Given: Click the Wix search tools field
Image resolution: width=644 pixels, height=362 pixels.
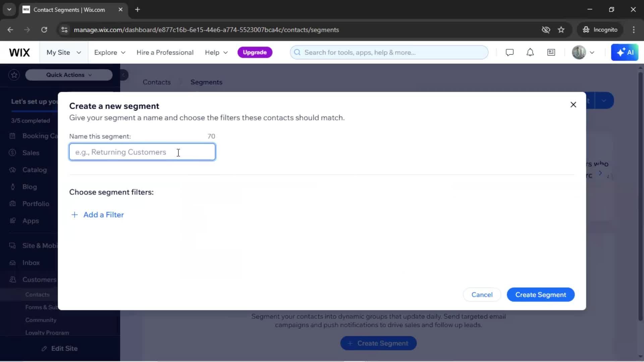Looking at the screenshot, I should coord(389,52).
